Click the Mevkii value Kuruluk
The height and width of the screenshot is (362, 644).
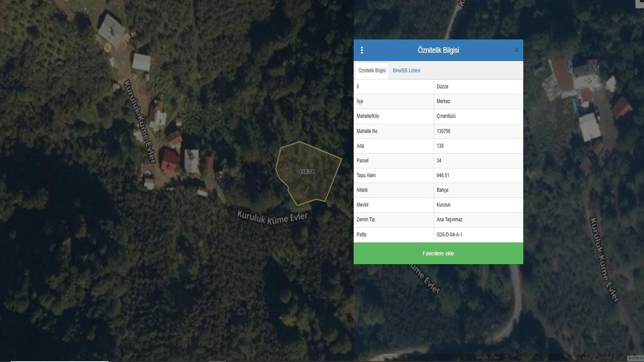tap(444, 205)
